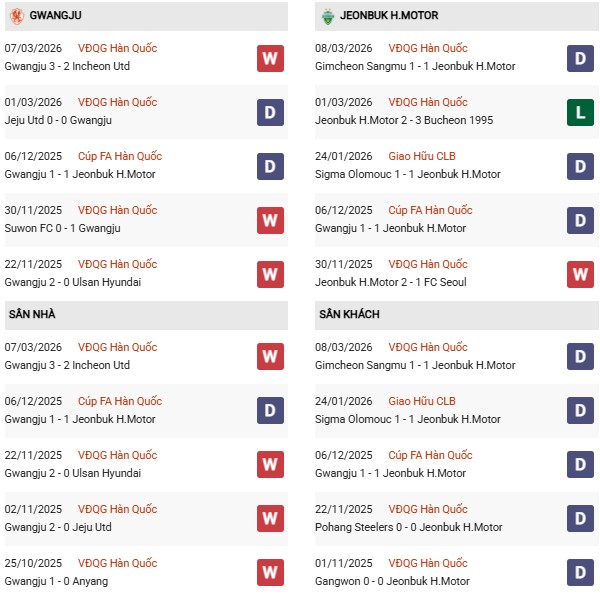600x594 pixels.
Task: Select the SÂN KHÁCH section header
Action: 350,315
